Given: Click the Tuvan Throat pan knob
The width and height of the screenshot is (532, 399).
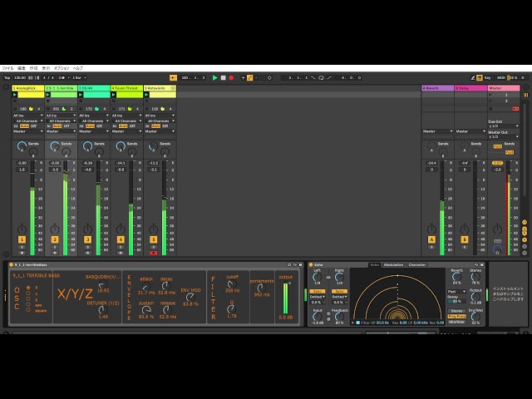Looking at the screenshot, I should [121, 229].
